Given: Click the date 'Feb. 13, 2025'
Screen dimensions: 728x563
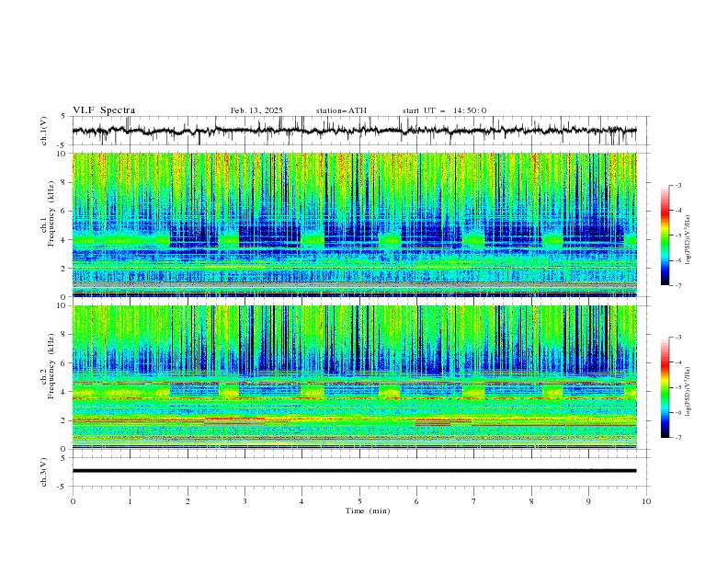Looking at the screenshot, I should [x=256, y=110].
